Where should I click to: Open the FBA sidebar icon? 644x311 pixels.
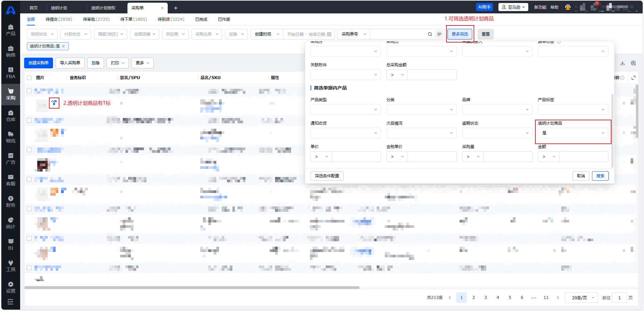[x=10, y=73]
